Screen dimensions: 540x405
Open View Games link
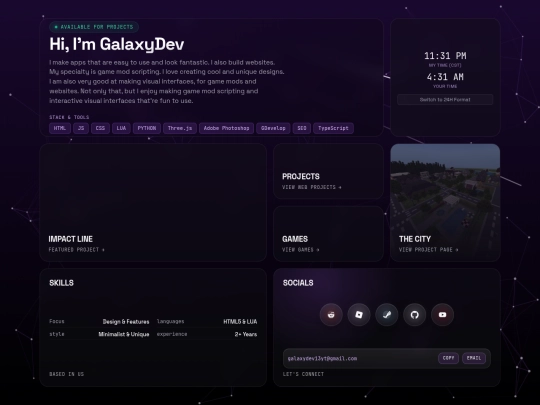(301, 250)
